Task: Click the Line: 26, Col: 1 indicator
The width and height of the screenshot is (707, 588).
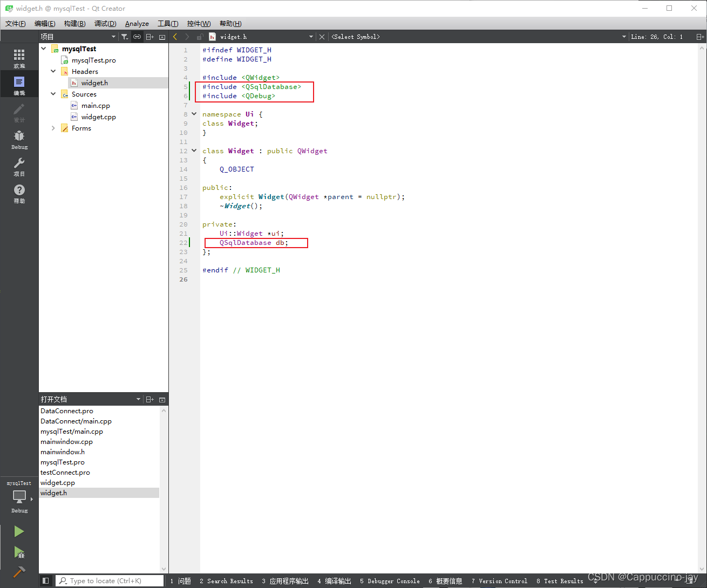Action: pyautogui.click(x=657, y=37)
